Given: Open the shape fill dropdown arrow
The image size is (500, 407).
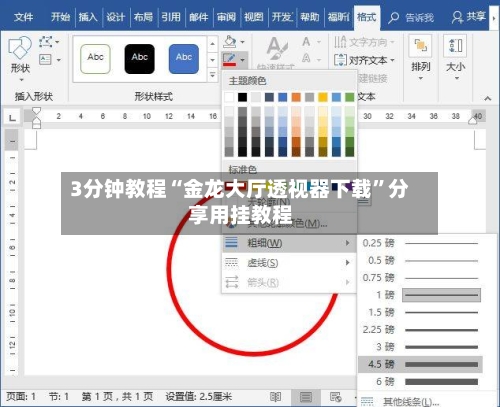Looking at the screenshot, I should tap(243, 42).
